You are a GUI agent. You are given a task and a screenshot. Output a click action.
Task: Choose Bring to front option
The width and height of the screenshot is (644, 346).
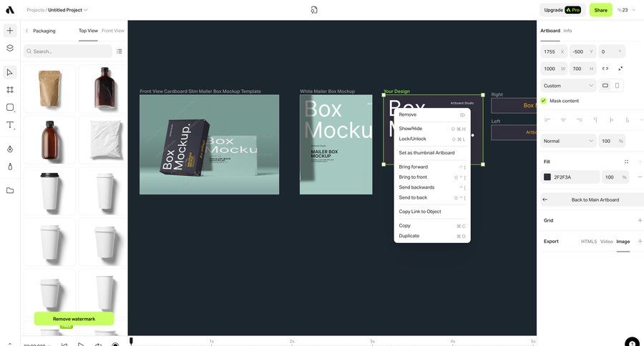(432, 177)
